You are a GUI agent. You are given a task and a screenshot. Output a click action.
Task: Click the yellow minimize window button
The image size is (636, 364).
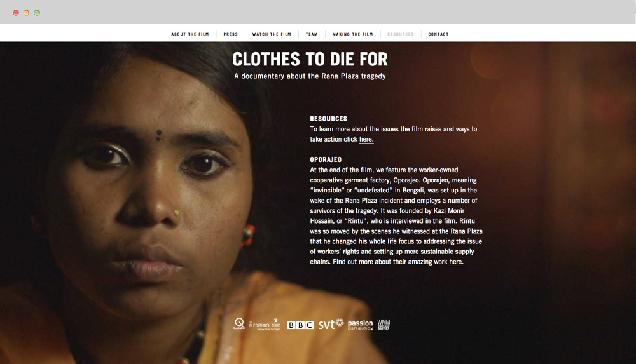click(26, 13)
